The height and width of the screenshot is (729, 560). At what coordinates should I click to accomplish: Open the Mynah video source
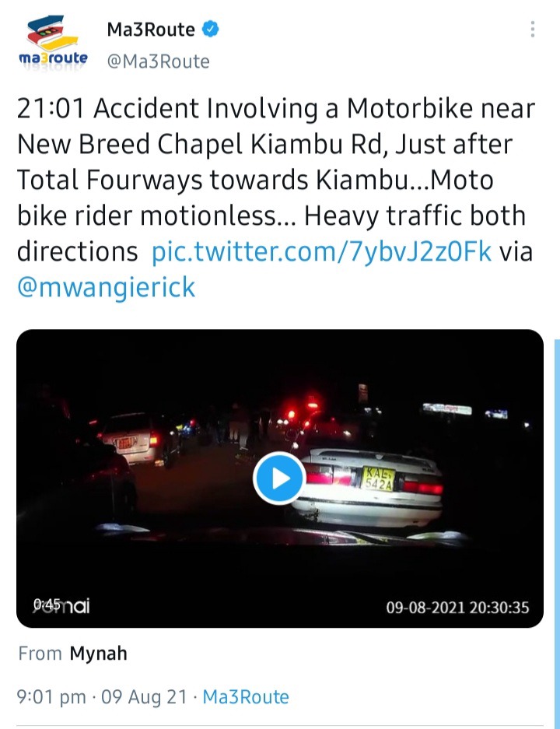tap(98, 654)
